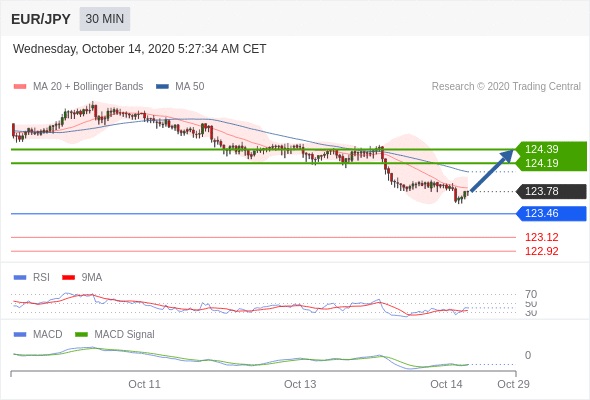
Task: Click the green MACD Signal legend swatch
Action: (81, 335)
